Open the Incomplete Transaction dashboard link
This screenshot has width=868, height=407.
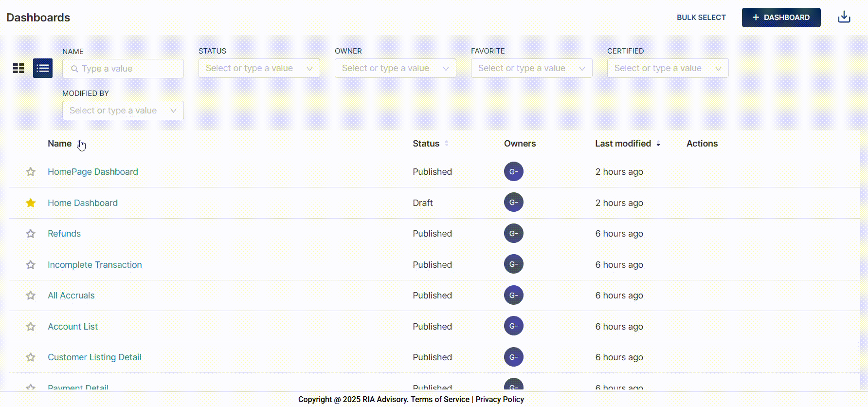coord(95,265)
